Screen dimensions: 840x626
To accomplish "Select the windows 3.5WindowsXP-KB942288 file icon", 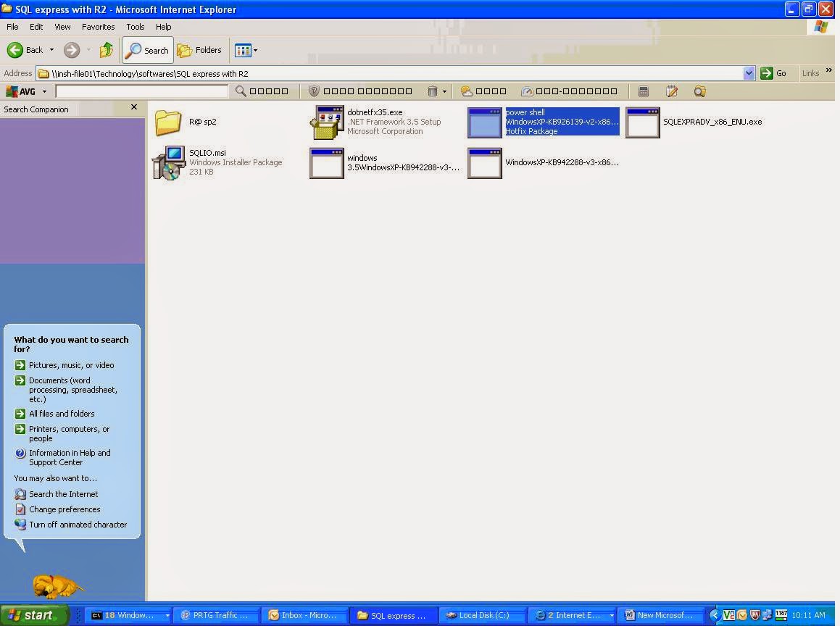I will pos(327,163).
